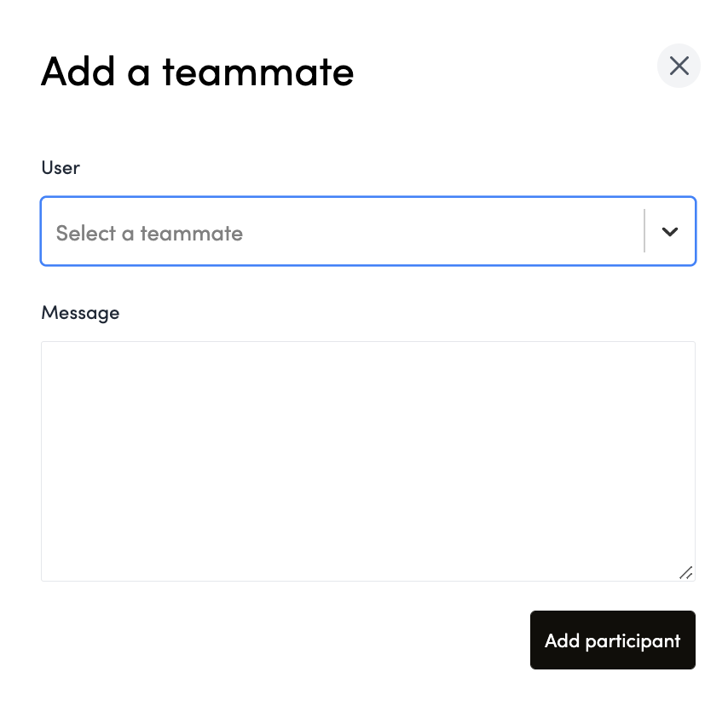Click inside the empty Message box
Viewport: 728px width, 701px height.
click(x=367, y=461)
